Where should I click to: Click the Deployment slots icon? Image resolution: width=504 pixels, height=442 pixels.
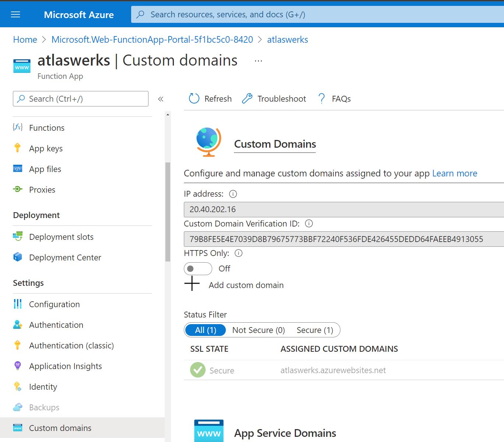coord(18,236)
